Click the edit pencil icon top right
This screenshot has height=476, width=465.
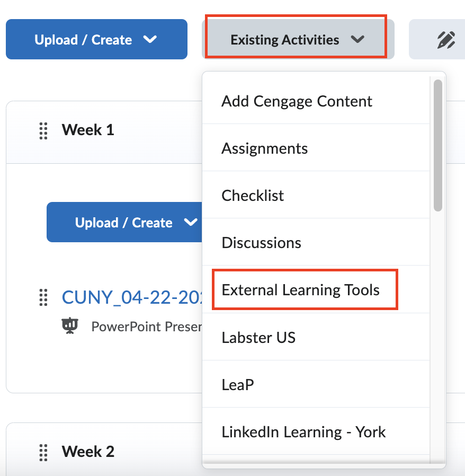448,39
